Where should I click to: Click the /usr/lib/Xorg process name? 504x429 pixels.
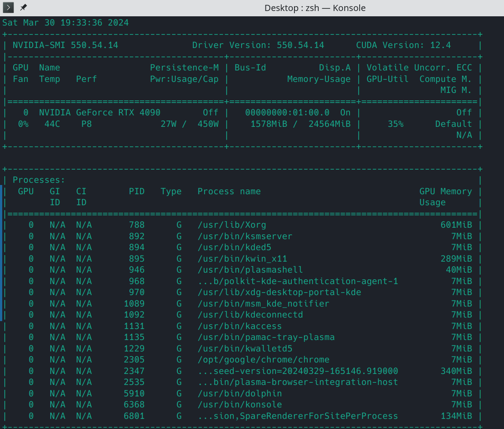tap(232, 225)
